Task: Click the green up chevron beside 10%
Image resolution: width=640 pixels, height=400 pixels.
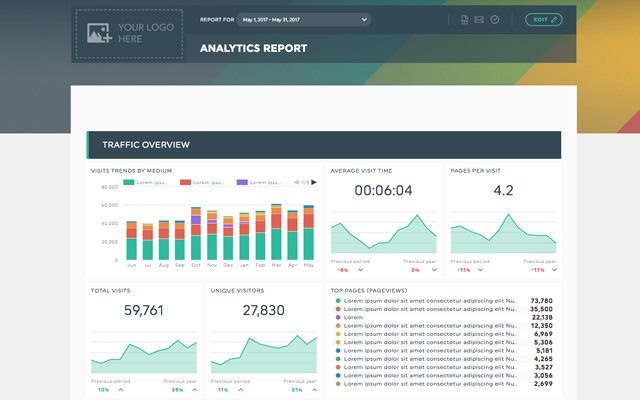Action: click(121, 390)
